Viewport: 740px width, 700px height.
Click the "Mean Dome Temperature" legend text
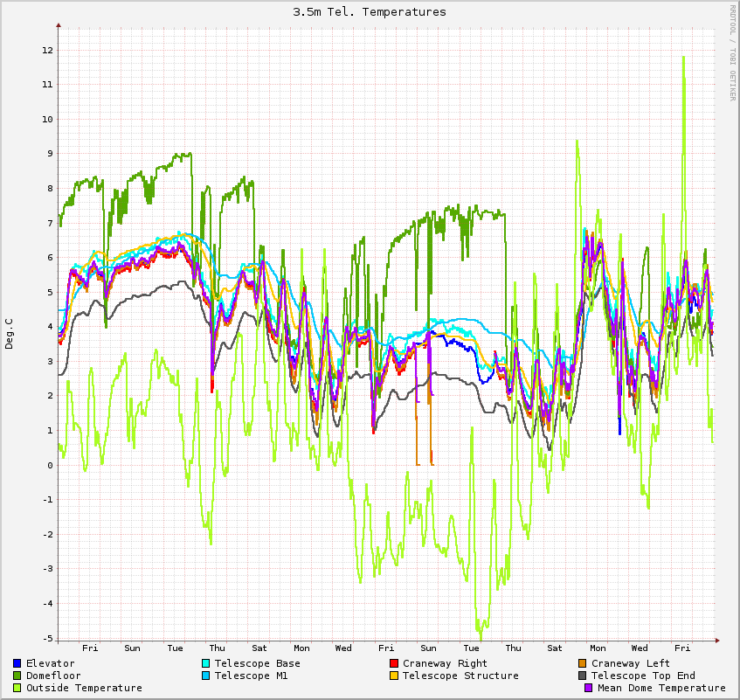(x=661, y=688)
